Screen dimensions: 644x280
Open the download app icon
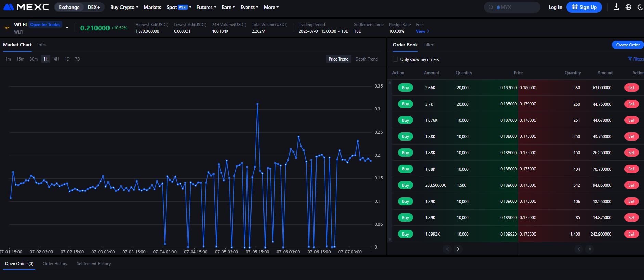(x=616, y=7)
